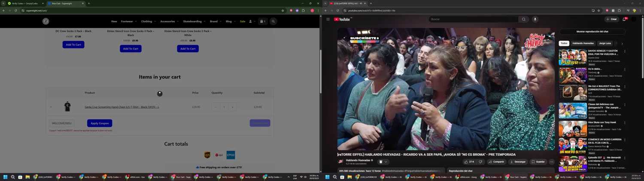Image resolution: width=644 pixels, height=181 pixels.
Task: Open Microsoft Store icon on left taskbar
Action: tap(20, 177)
